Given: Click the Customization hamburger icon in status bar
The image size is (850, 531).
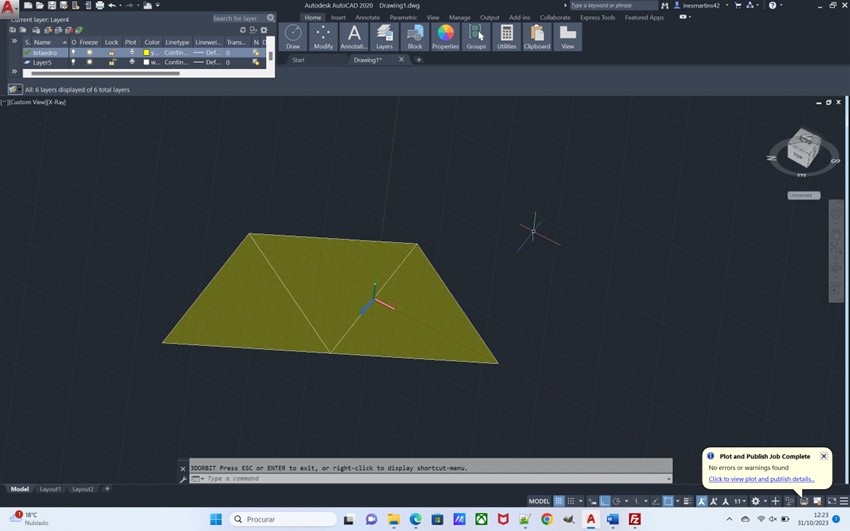Looking at the screenshot, I should pyautogui.click(x=843, y=501).
